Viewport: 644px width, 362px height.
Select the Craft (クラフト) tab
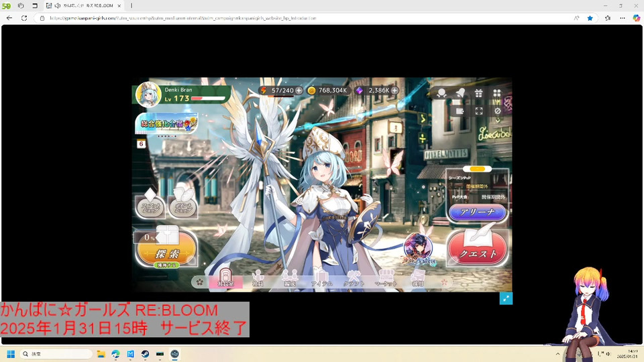pos(354,279)
